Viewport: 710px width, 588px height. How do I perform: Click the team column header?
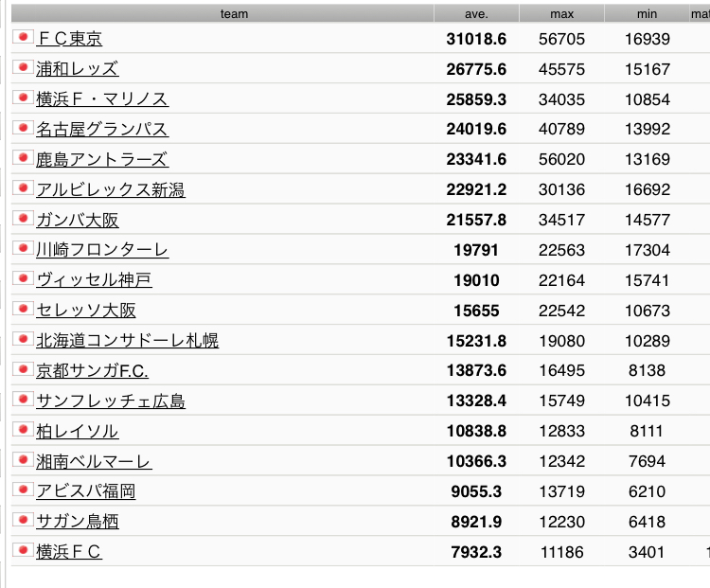234,13
